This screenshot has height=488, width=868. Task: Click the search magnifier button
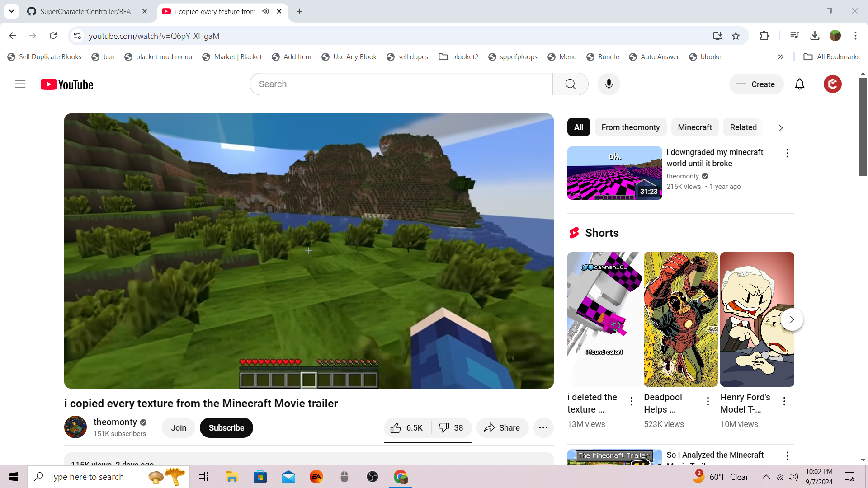[x=570, y=84]
